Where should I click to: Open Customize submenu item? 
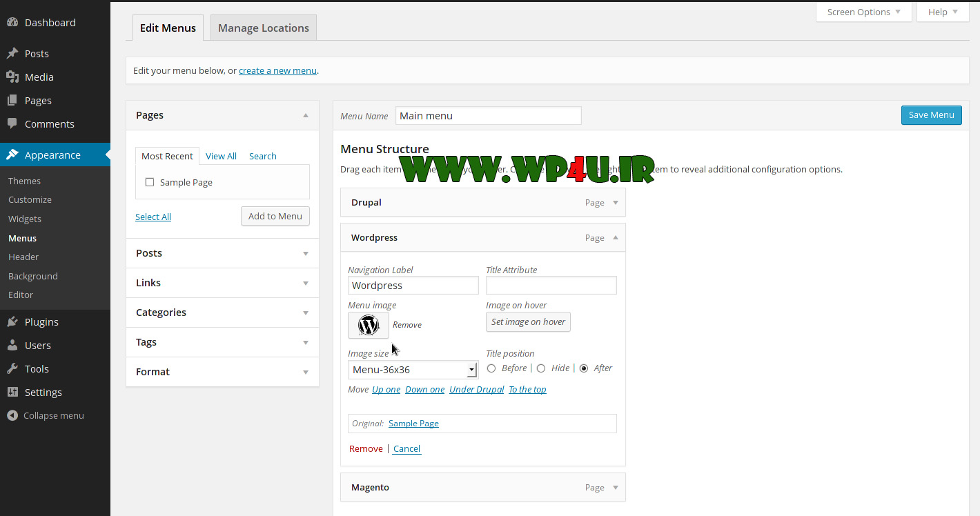30,199
